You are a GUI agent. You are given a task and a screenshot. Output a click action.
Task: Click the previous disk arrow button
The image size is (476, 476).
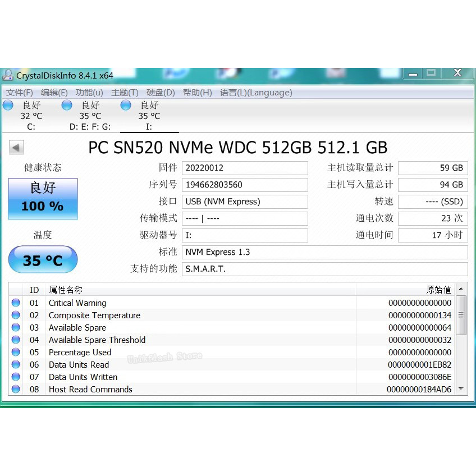click(16, 148)
